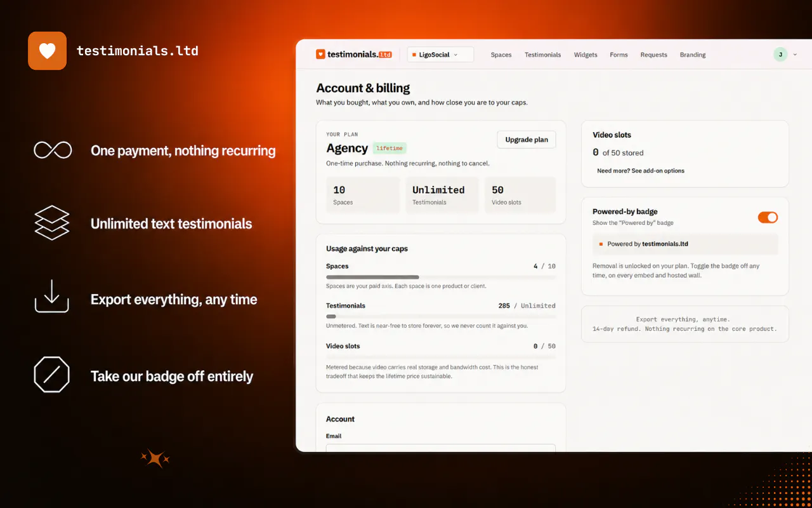The height and width of the screenshot is (508, 812).
Task: Switch to the Forms nav item
Action: click(x=619, y=55)
